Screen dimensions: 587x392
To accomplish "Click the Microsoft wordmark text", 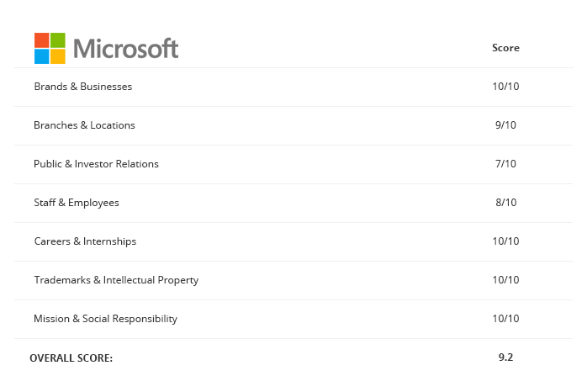I will (126, 49).
